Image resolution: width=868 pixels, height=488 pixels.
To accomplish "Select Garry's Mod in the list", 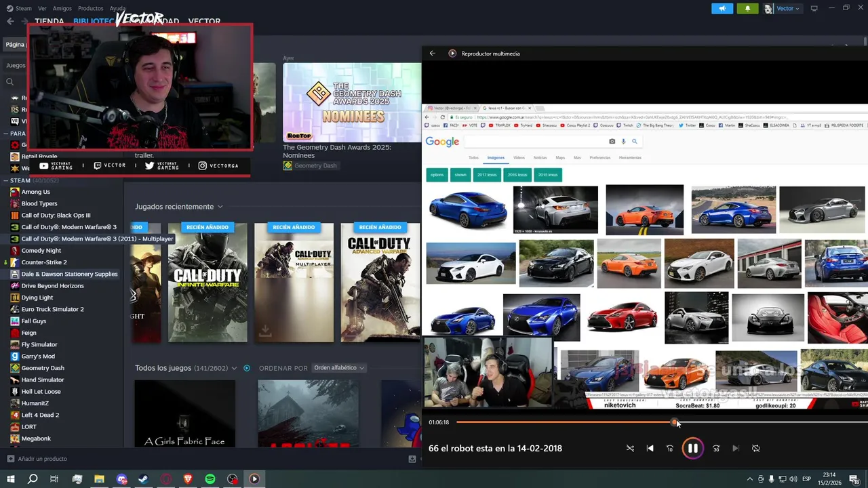I will click(x=38, y=356).
